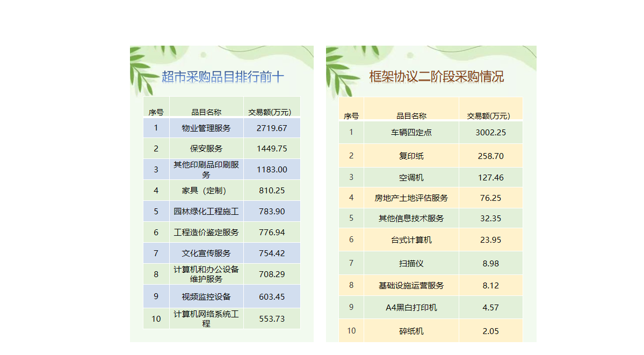
Task: Select the amount 776.94
Action: pyautogui.click(x=272, y=233)
